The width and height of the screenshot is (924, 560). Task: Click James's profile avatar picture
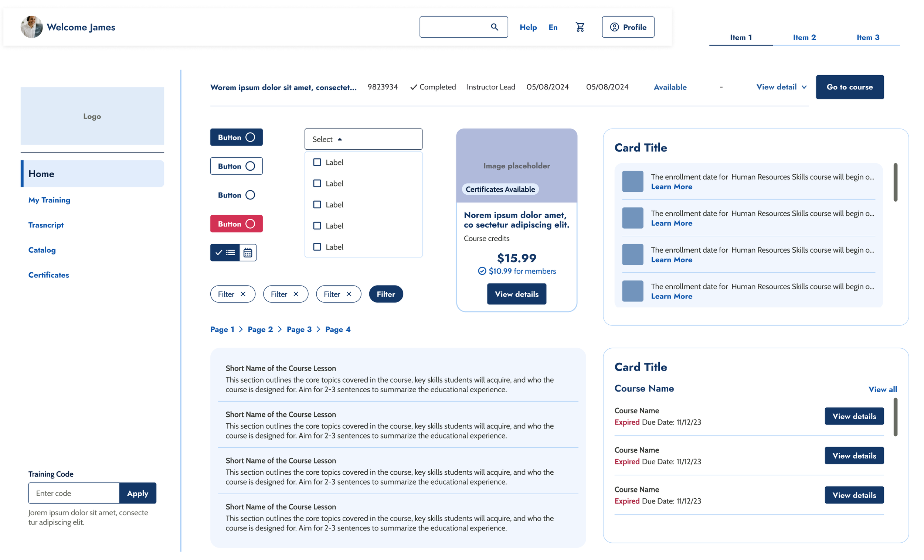click(x=31, y=27)
